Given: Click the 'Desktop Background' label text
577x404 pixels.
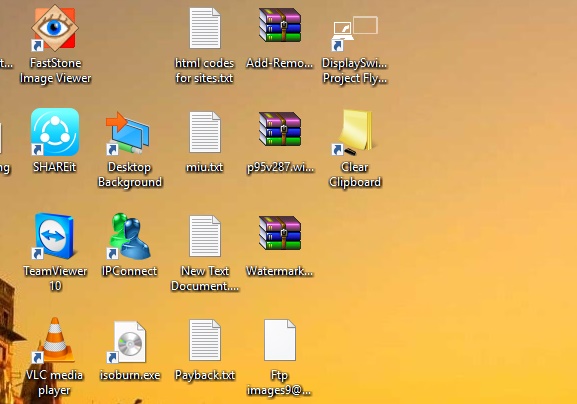Looking at the screenshot, I should (x=130, y=174).
